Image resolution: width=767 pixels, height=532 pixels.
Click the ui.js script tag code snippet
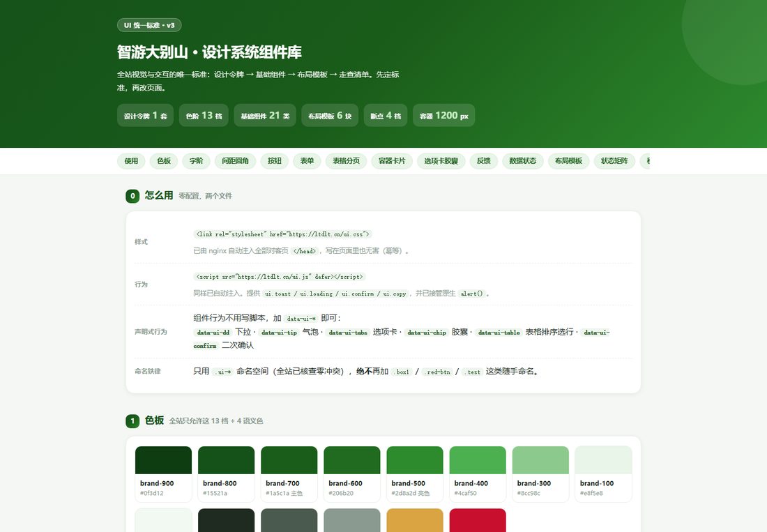[280, 277]
